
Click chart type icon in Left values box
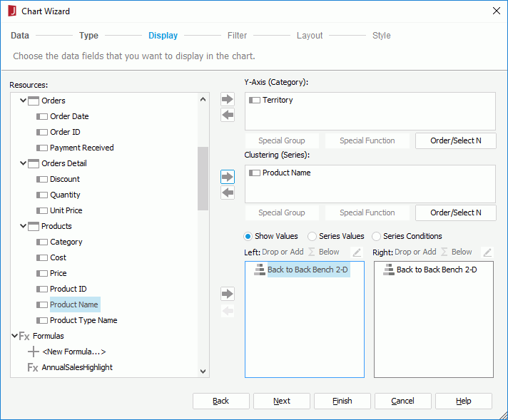[x=260, y=270]
